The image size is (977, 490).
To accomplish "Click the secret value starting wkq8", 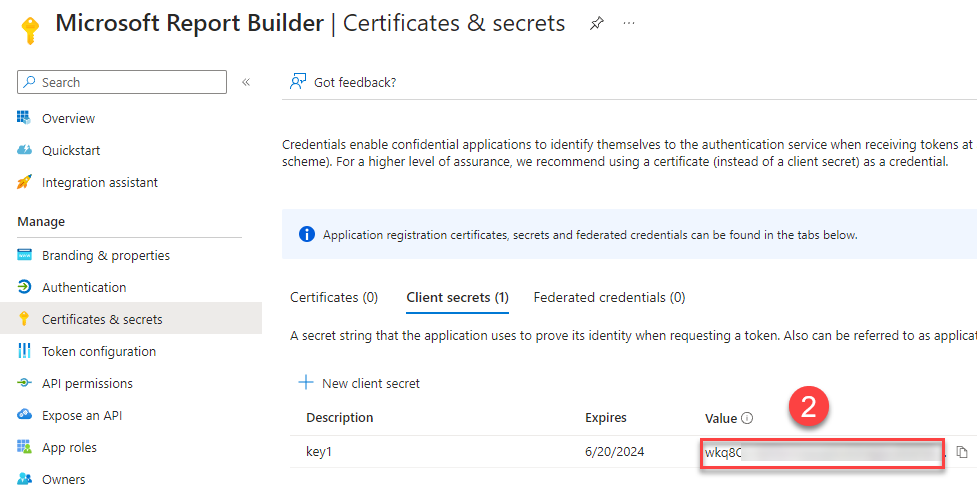I will click(x=822, y=453).
